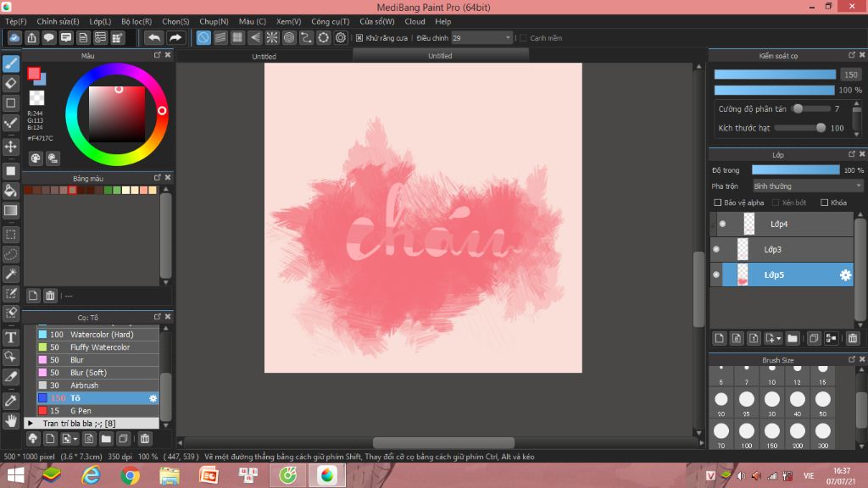This screenshot has height=488, width=868.
Task: Click the Redo arrow in toolbar
Action: pos(175,37)
